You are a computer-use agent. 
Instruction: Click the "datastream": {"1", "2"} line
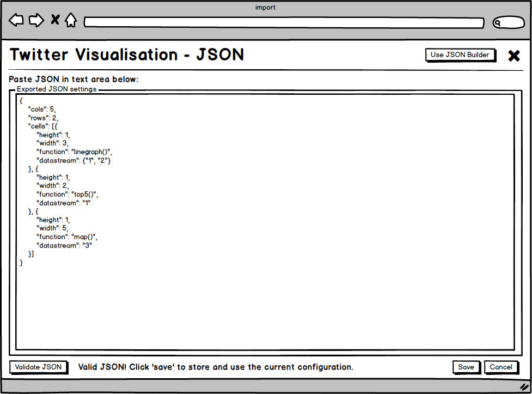[74, 160]
